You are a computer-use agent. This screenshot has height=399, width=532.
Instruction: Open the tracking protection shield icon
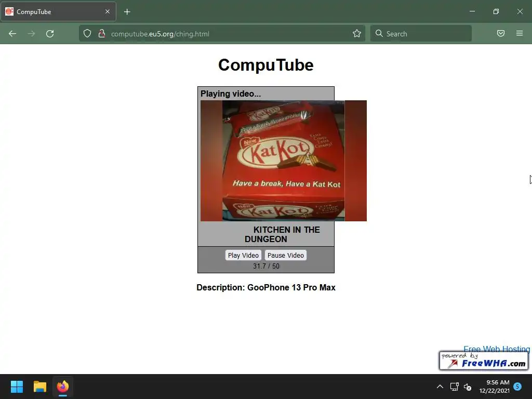coord(87,34)
